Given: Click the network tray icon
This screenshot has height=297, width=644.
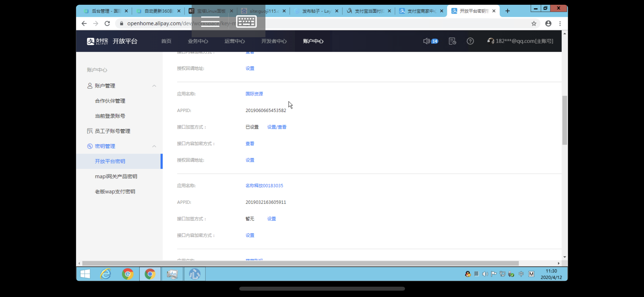Looking at the screenshot, I should 502,274.
